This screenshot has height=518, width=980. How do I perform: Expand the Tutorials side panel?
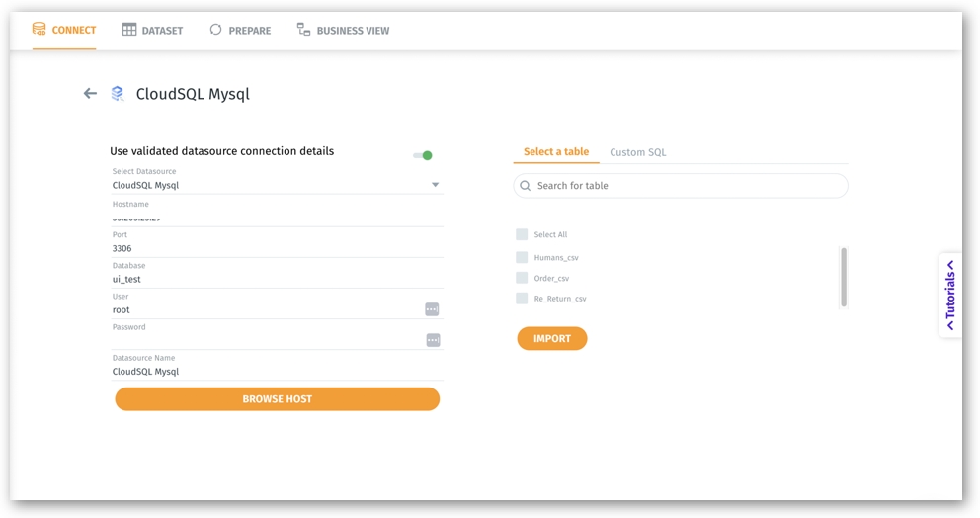[x=950, y=295]
